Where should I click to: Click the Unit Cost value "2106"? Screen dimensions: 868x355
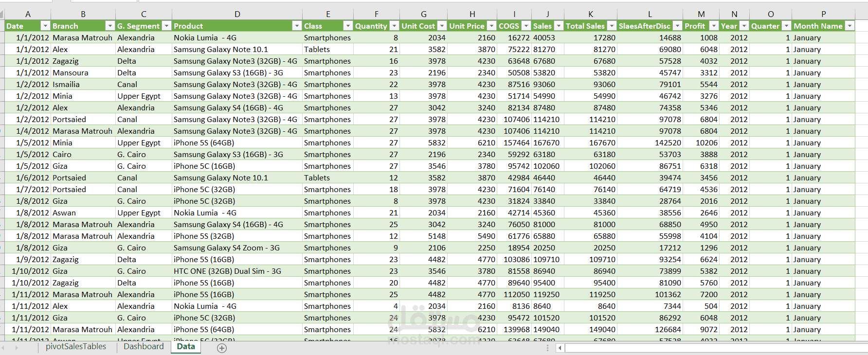click(x=424, y=248)
